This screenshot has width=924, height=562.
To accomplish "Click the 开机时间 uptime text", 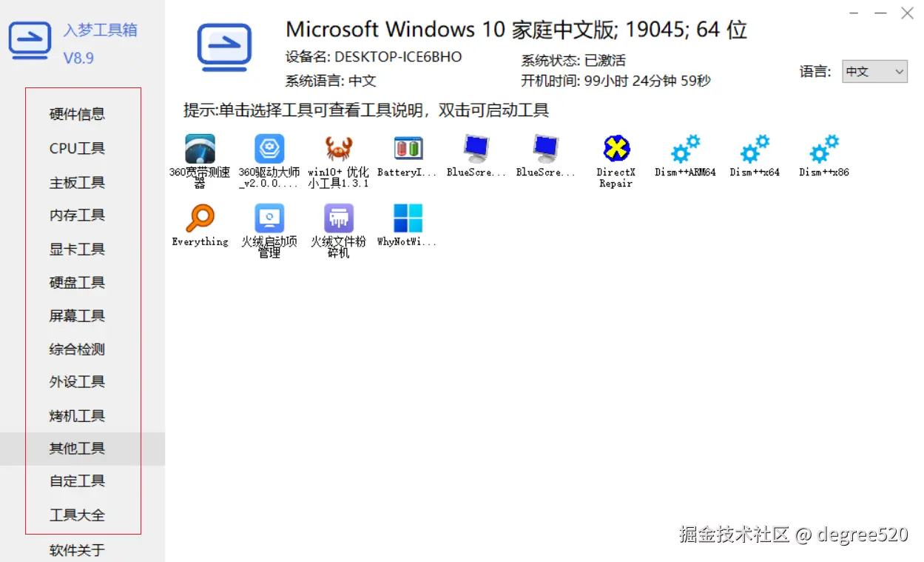I will [x=616, y=81].
